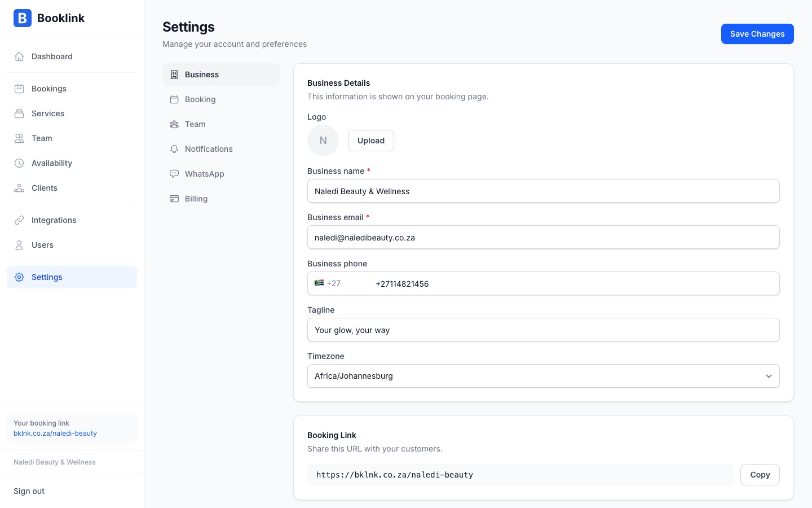Click the Upload button for logo
812x508 pixels.
click(370, 141)
